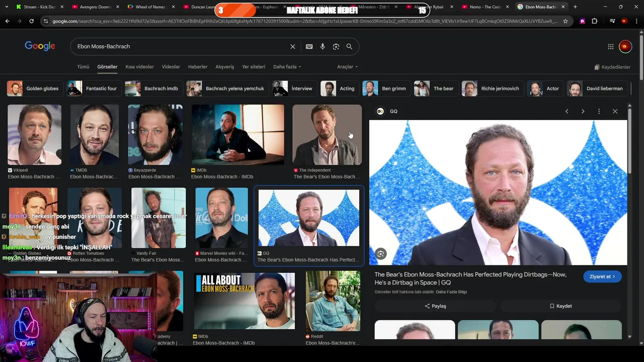644x362 pixels.
Task: Expand the Araçlar tools dropdown
Action: pos(348,67)
